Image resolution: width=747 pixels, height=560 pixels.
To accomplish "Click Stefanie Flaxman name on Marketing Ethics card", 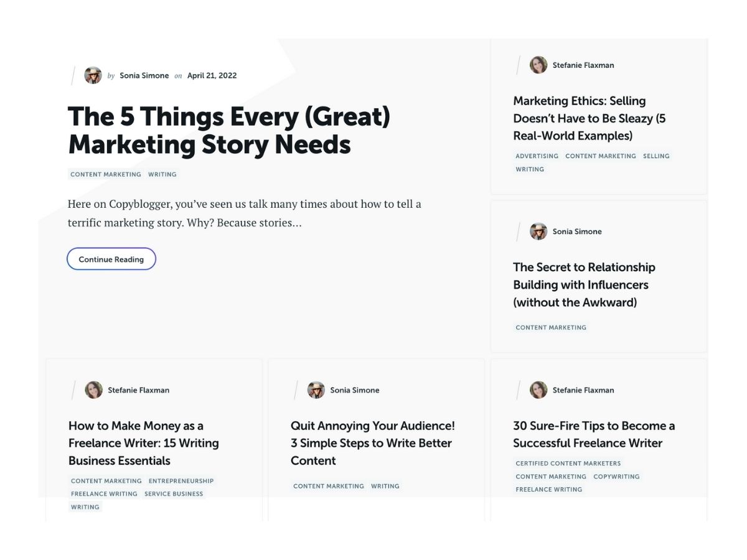I will (583, 65).
